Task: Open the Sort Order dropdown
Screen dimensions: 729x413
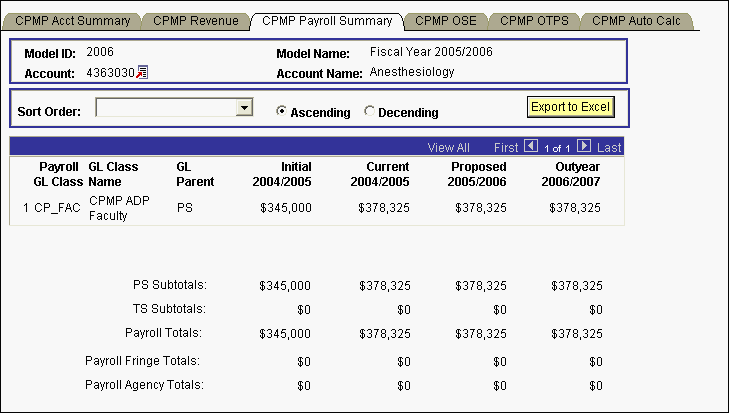Action: 242,107
